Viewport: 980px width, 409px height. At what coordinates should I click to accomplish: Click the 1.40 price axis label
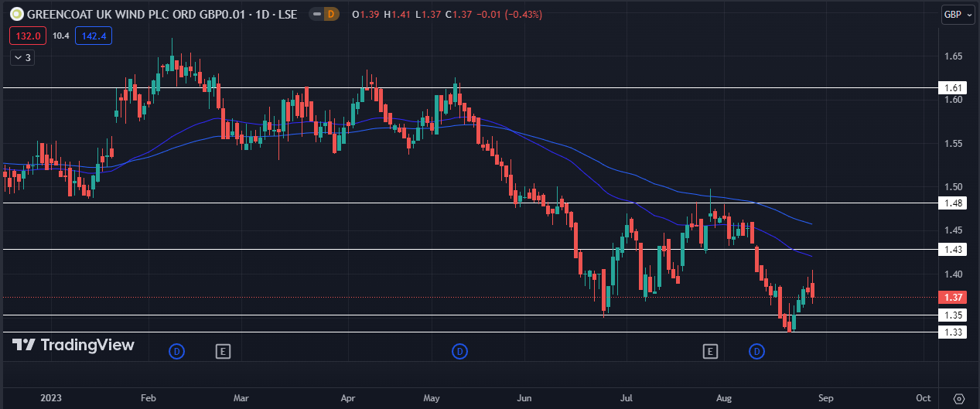coord(953,274)
